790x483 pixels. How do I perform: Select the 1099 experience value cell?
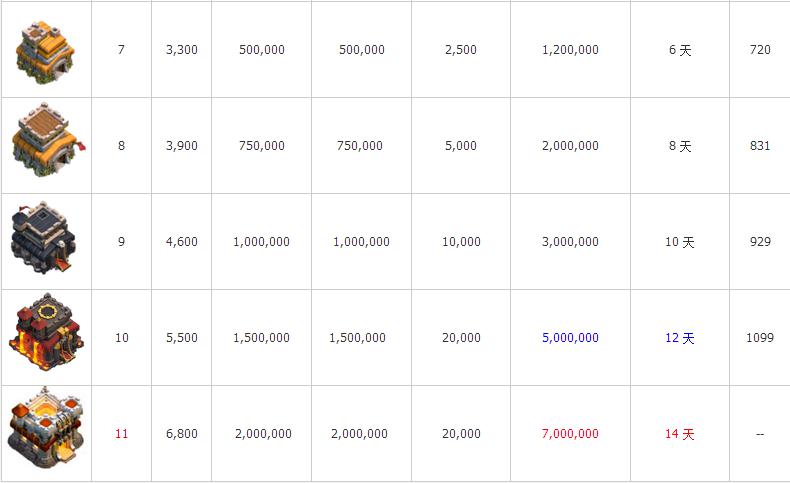pyautogui.click(x=760, y=338)
